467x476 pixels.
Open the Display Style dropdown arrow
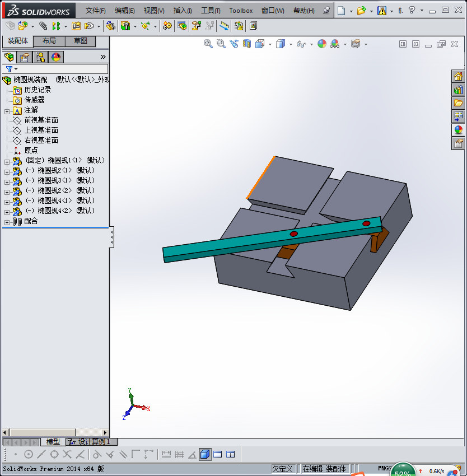tap(291, 44)
